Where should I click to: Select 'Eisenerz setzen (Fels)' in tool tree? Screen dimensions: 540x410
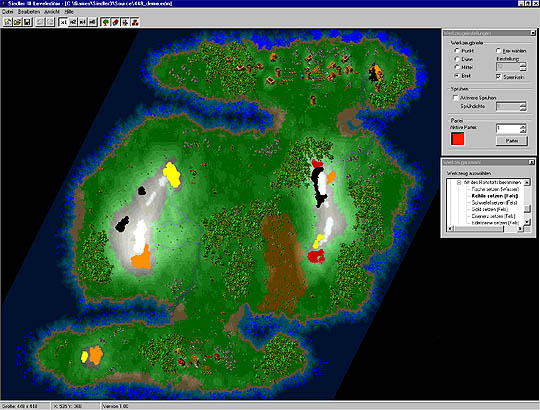click(493, 216)
